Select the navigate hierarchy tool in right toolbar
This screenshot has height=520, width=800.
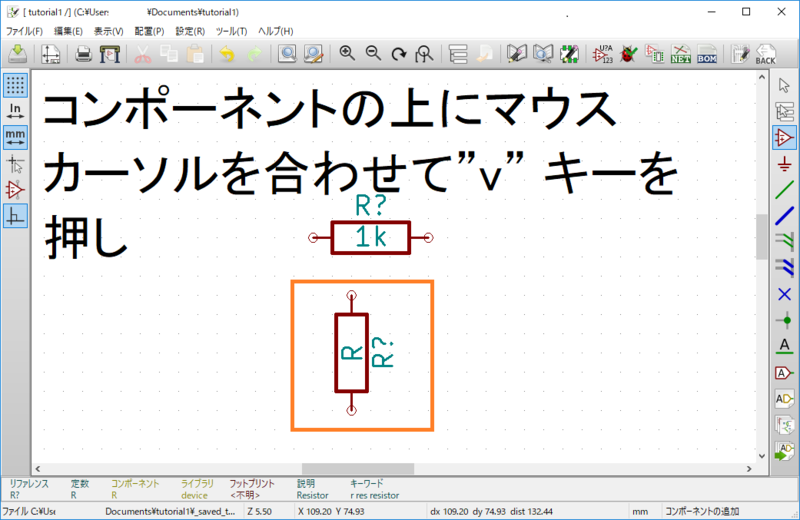click(x=784, y=111)
